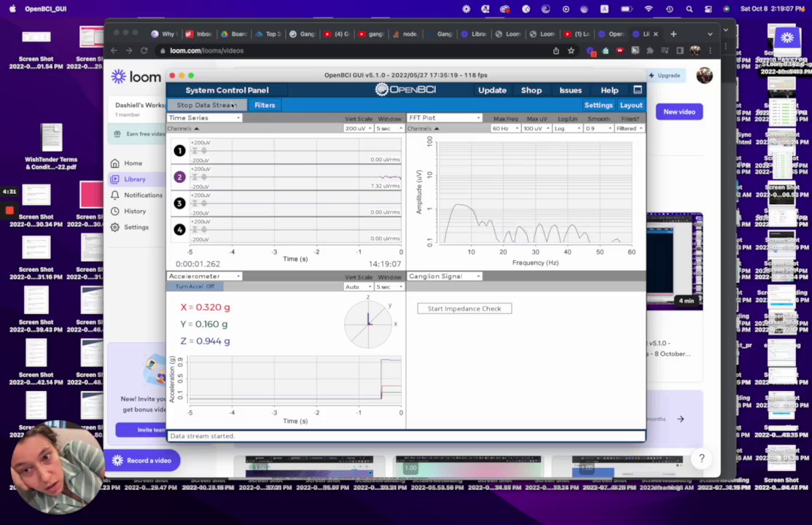Start Impedance Check
The height and width of the screenshot is (525, 812).
pyautogui.click(x=464, y=308)
